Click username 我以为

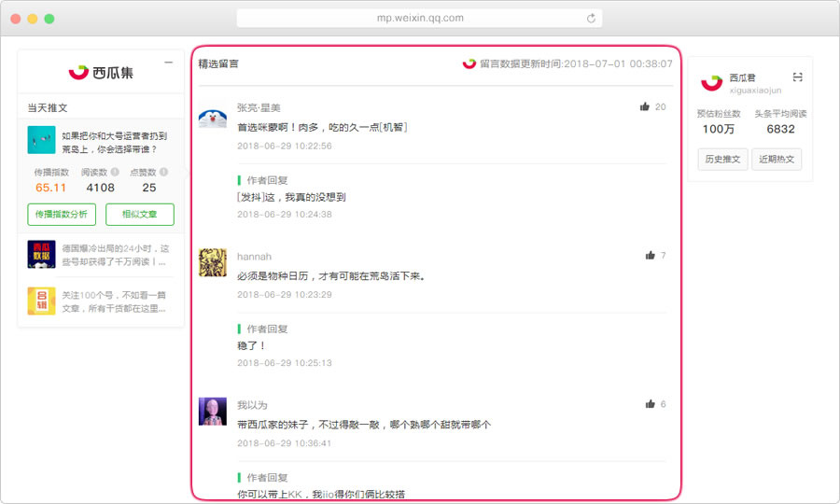(252, 405)
